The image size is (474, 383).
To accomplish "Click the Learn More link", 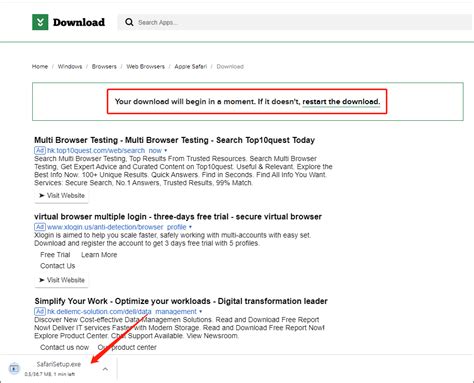I will (x=99, y=255).
